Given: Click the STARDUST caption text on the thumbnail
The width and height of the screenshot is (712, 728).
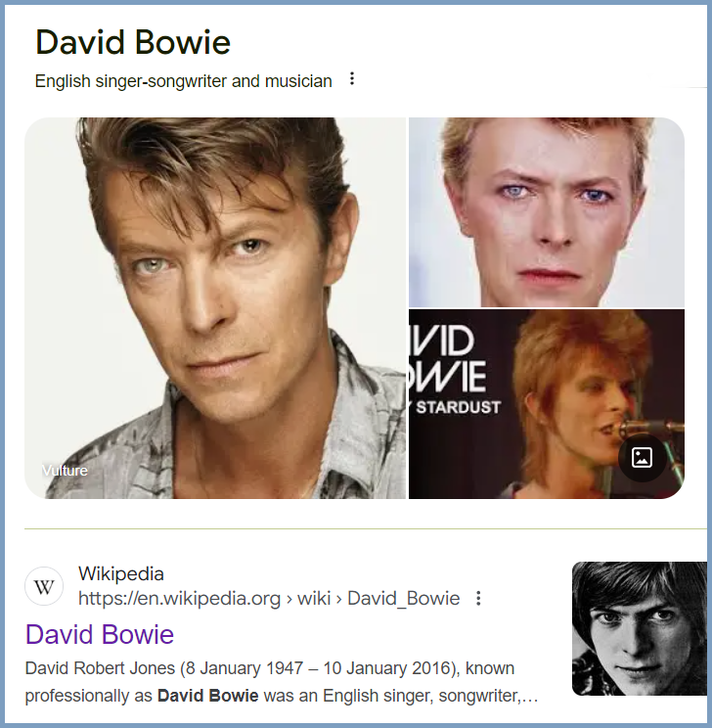Looking at the screenshot, I should click(458, 407).
